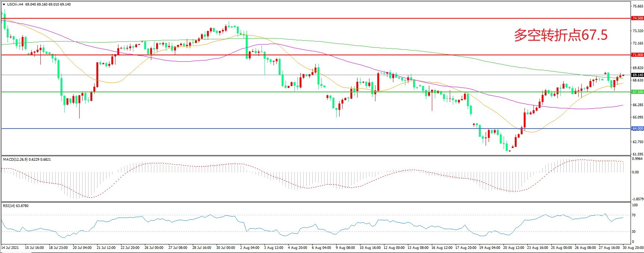Image resolution: width=644 pixels, height=253 pixels.
Task: Select the red 71.000 price label
Action: (637, 55)
